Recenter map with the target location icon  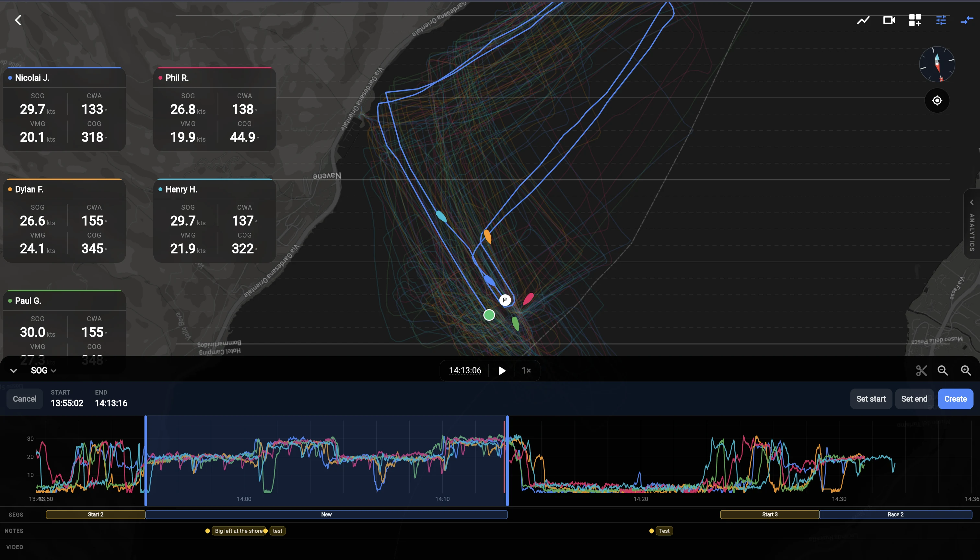937,100
